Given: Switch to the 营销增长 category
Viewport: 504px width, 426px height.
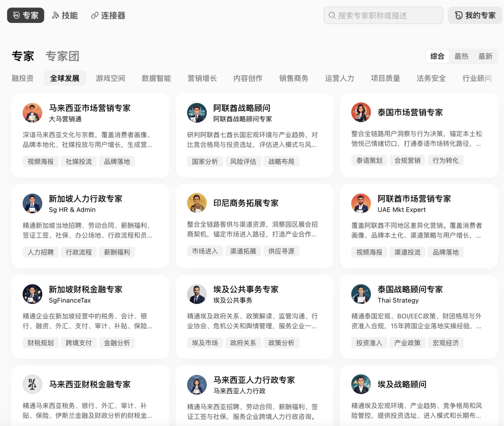Looking at the screenshot, I should tap(202, 78).
